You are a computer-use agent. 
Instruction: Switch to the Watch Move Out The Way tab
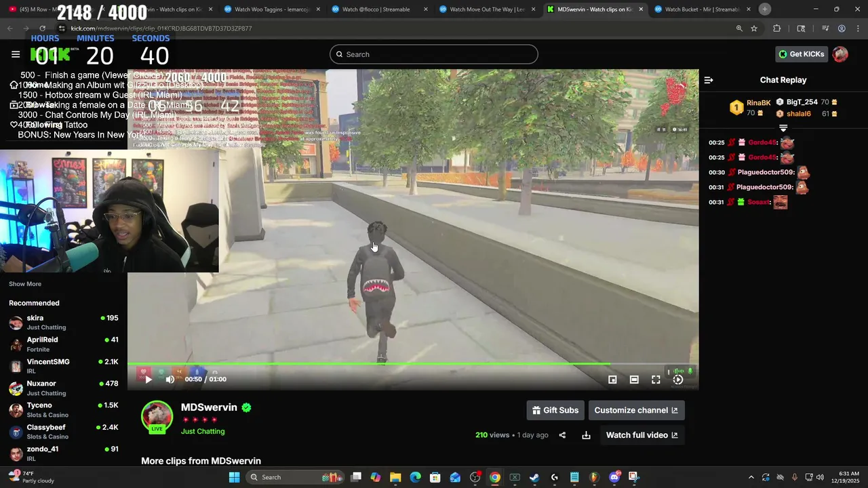point(486,9)
